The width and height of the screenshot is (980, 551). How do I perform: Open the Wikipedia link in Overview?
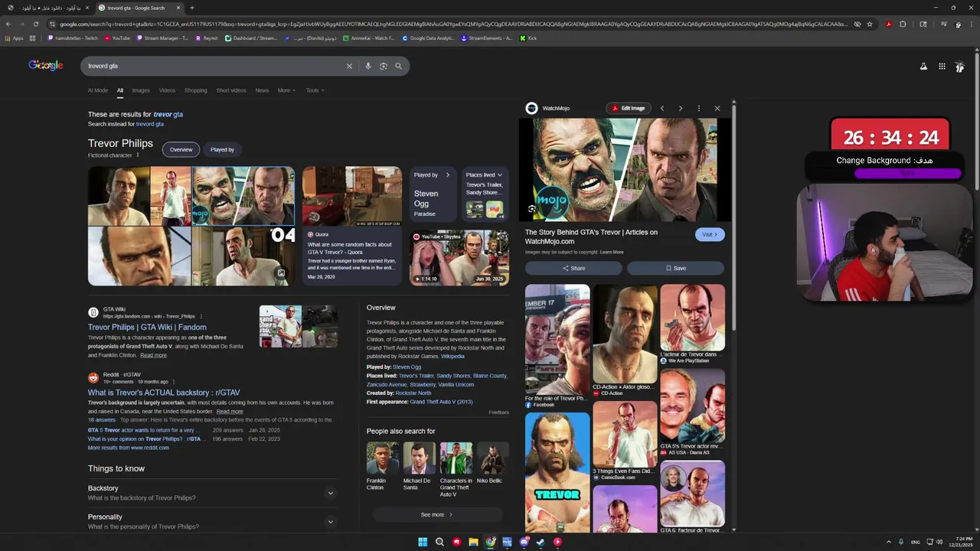point(452,357)
